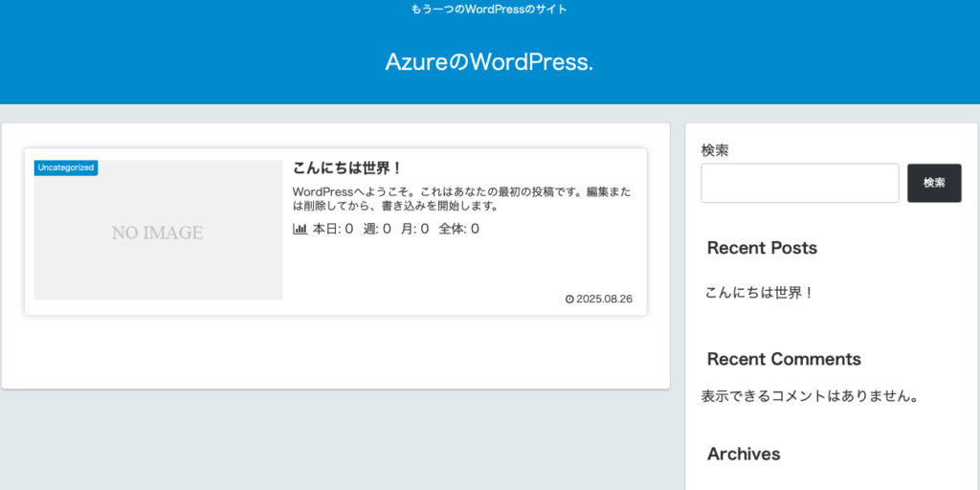Click the Recent Posts heading
The height and width of the screenshot is (490, 980).
(762, 248)
